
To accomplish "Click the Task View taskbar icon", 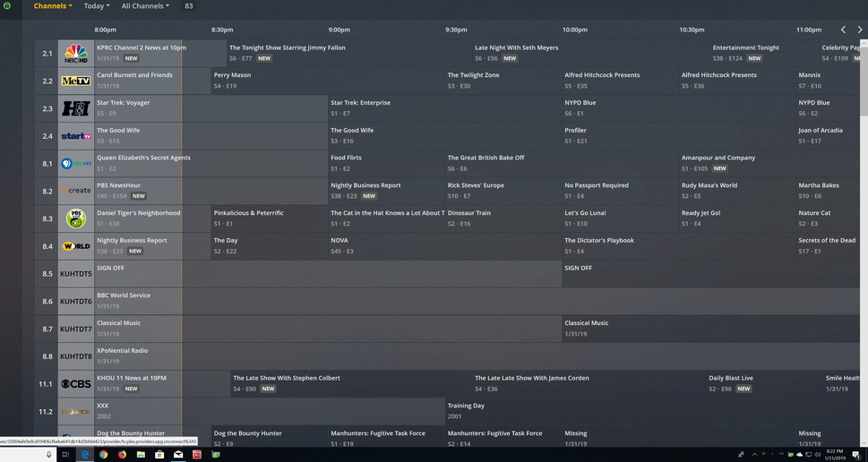I will 64,455.
